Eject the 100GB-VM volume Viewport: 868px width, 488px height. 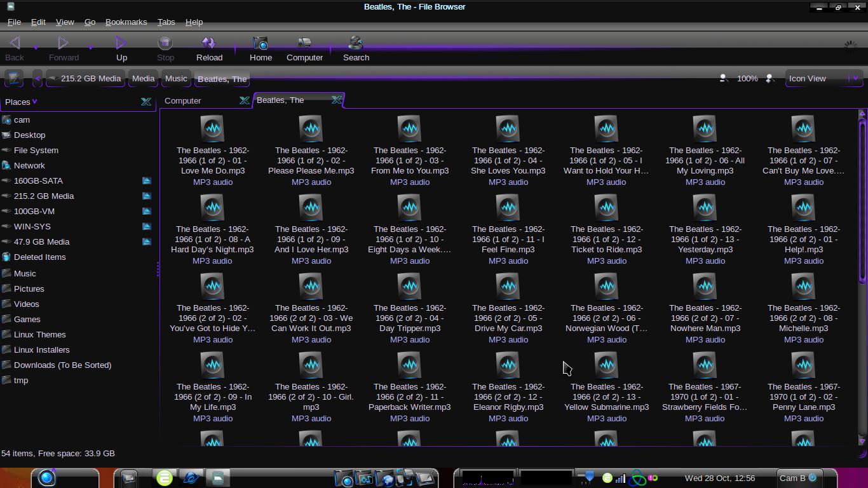(147, 211)
